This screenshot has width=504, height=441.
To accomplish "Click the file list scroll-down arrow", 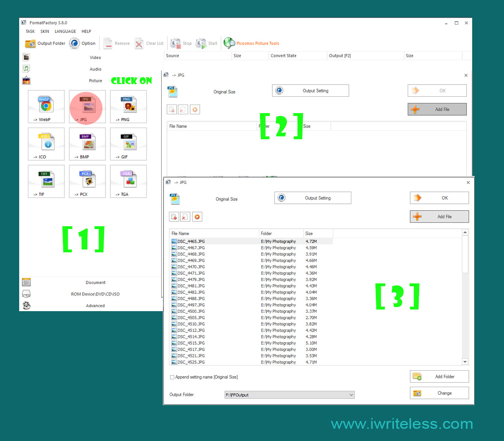I will point(465,362).
